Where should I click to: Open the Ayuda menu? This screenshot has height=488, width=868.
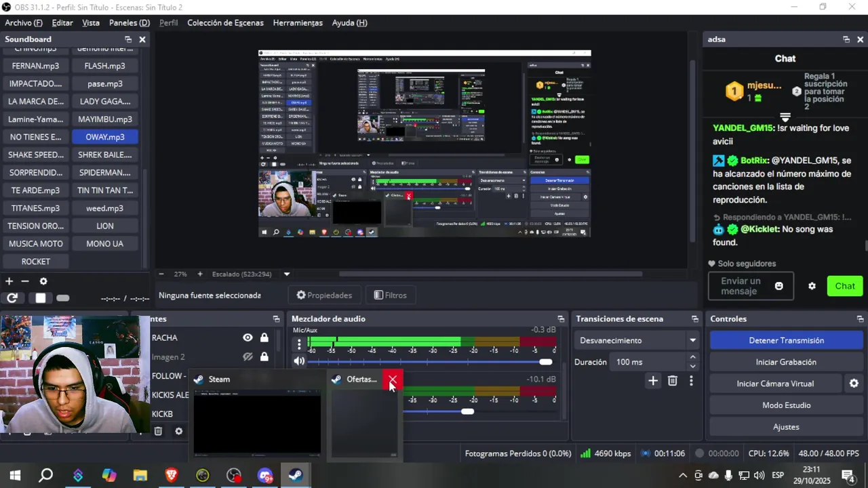350,22
